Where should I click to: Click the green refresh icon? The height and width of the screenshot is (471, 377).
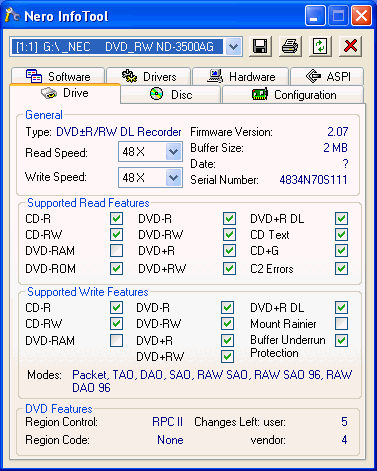click(x=320, y=46)
